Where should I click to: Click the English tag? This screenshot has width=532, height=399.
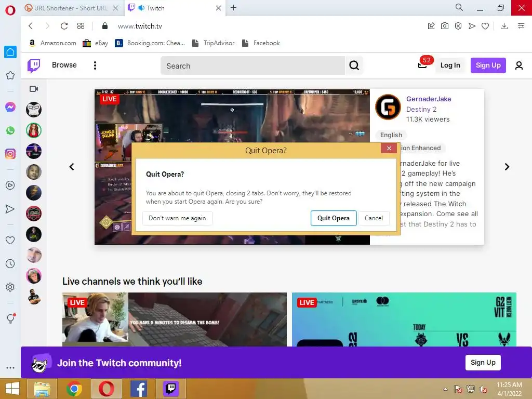click(x=391, y=135)
